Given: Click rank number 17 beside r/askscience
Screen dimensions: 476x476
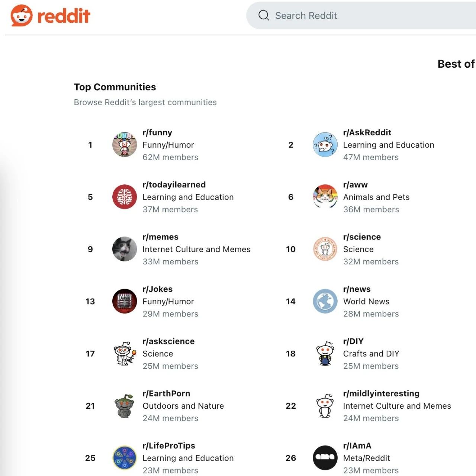Looking at the screenshot, I should pyautogui.click(x=90, y=353).
